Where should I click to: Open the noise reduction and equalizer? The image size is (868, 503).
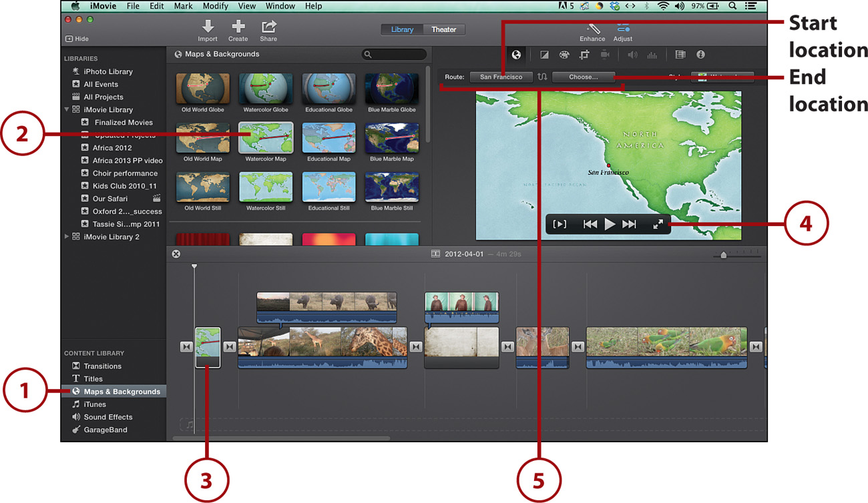point(652,55)
